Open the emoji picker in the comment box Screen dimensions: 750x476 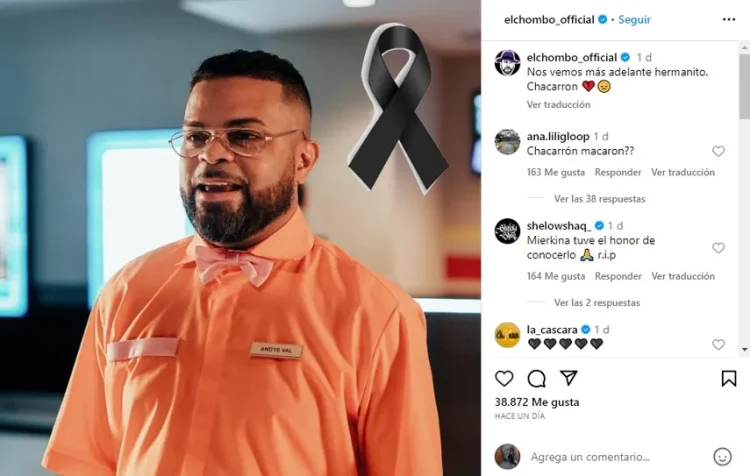pos(722,456)
